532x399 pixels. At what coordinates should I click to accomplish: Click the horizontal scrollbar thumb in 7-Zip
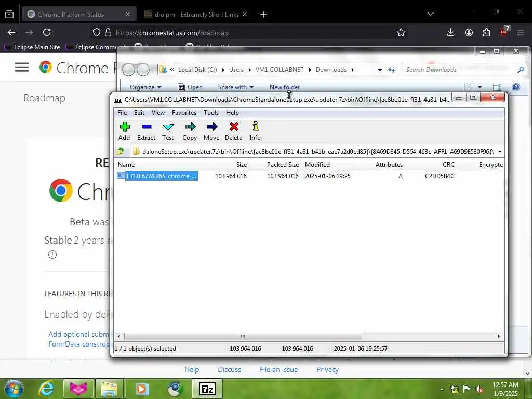coord(243,336)
